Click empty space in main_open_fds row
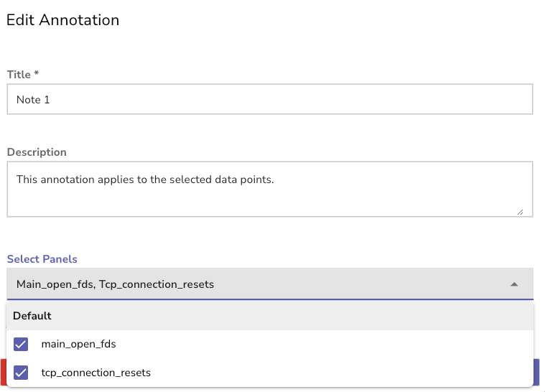This screenshot has width=545, height=392. [323, 344]
